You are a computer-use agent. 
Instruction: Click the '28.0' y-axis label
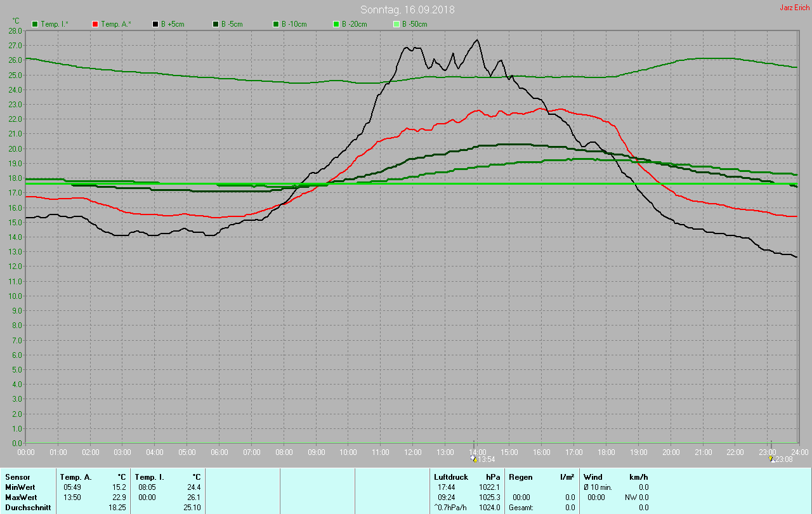tap(15, 31)
